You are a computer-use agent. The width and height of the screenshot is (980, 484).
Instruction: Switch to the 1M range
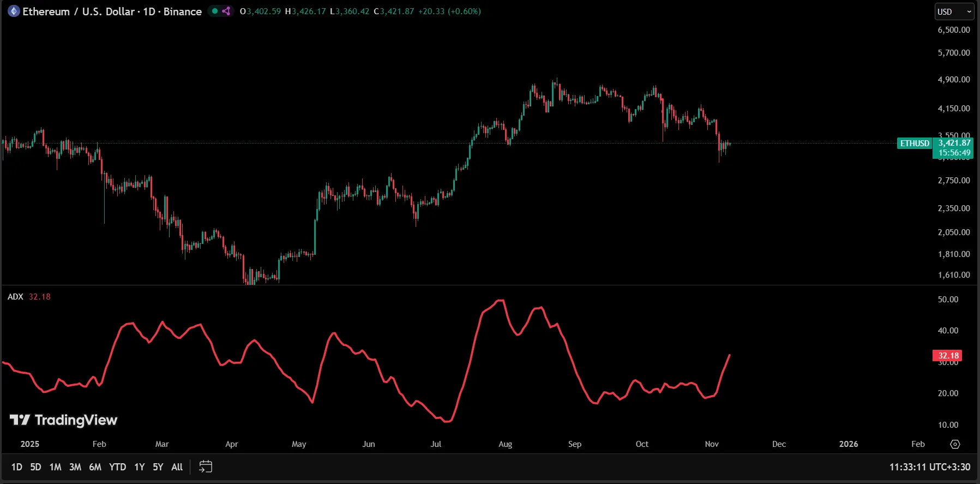pos(55,467)
